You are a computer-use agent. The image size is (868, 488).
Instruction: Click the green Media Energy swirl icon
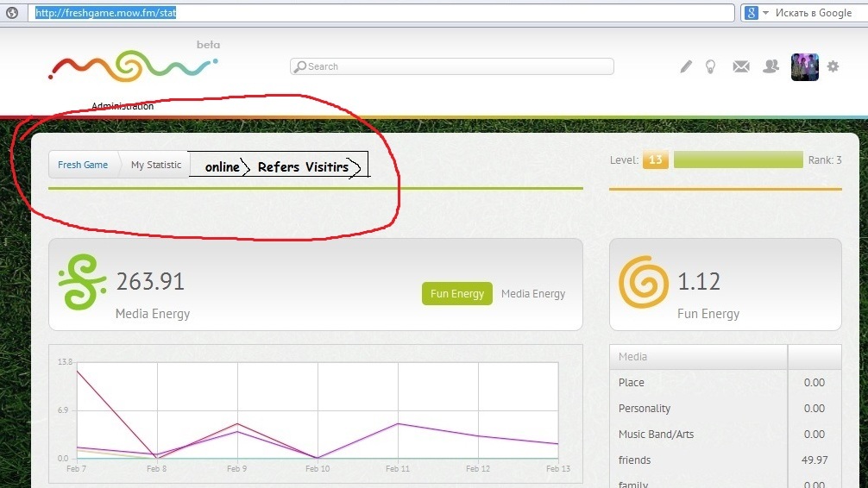(82, 282)
